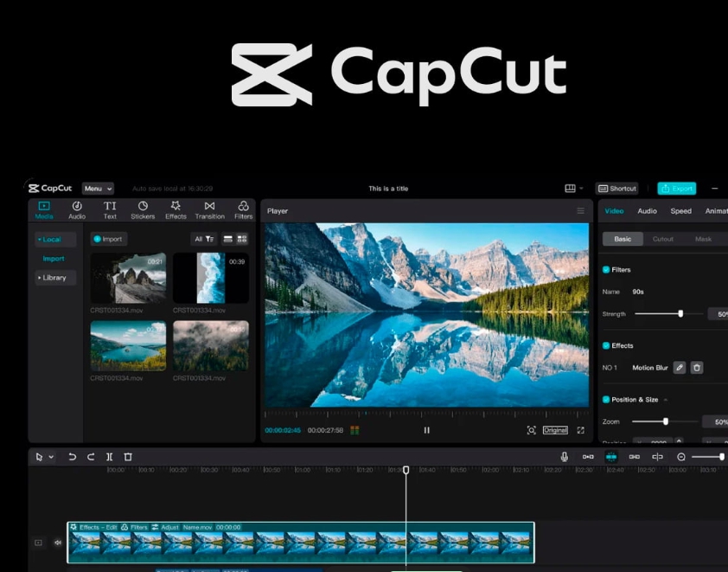The width and height of the screenshot is (728, 572).
Task: Toggle the Filters checkbox
Action: pyautogui.click(x=606, y=269)
